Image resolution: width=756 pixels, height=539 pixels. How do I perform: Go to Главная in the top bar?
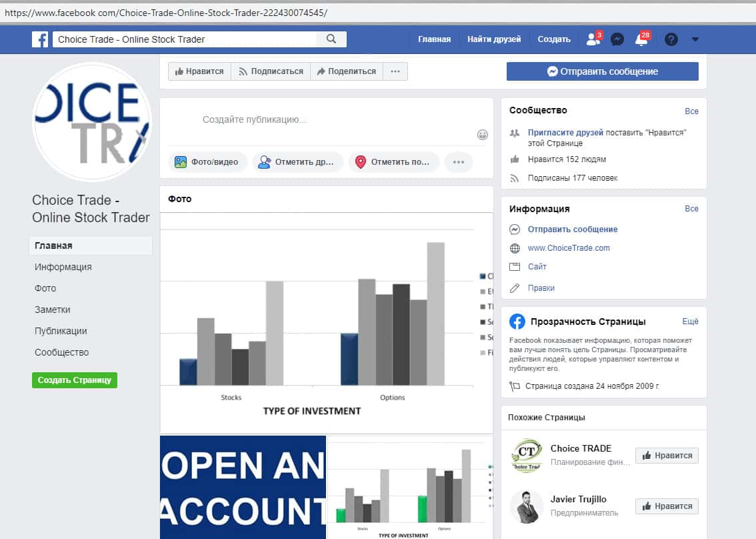point(435,39)
